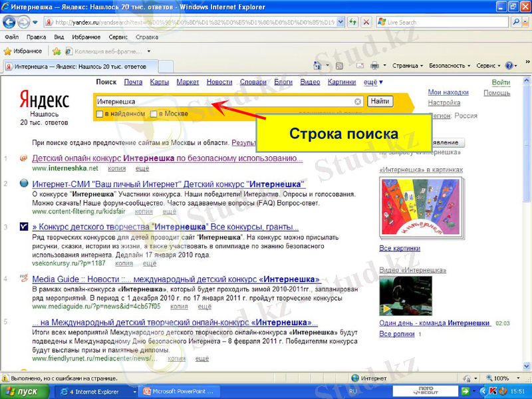Click the browser Back arrow button
532x399 pixels.
[11, 22]
